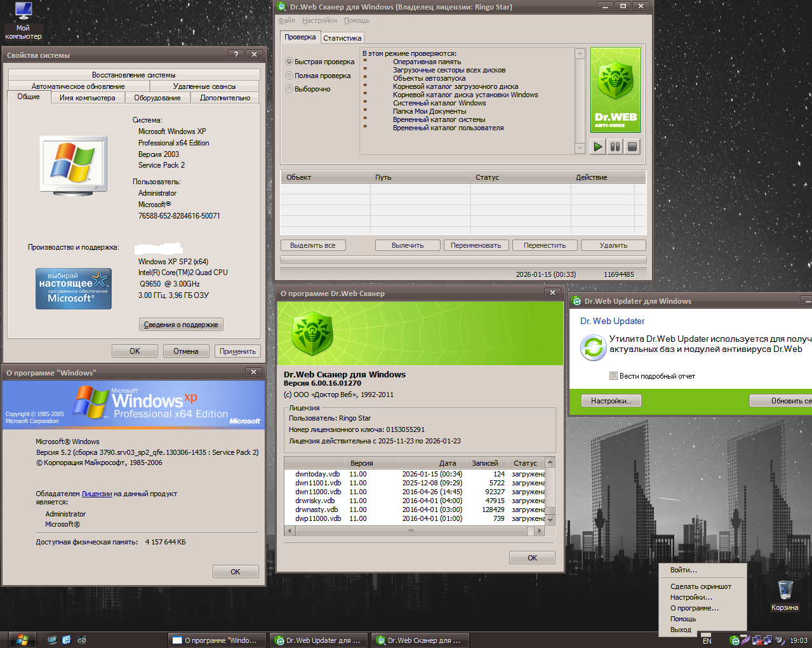812x648 pixels.
Task: Choose Сделать скриншот from the tray menu
Action: click(701, 586)
